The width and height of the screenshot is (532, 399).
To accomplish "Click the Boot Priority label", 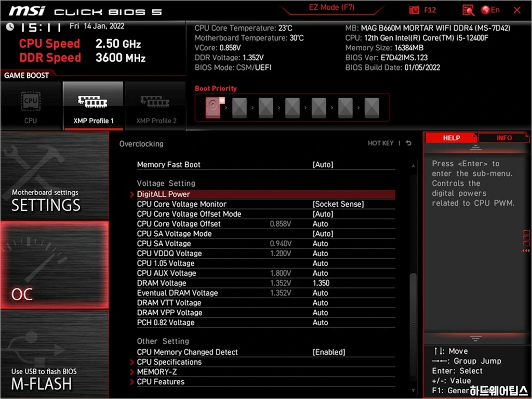I will 216,88.
